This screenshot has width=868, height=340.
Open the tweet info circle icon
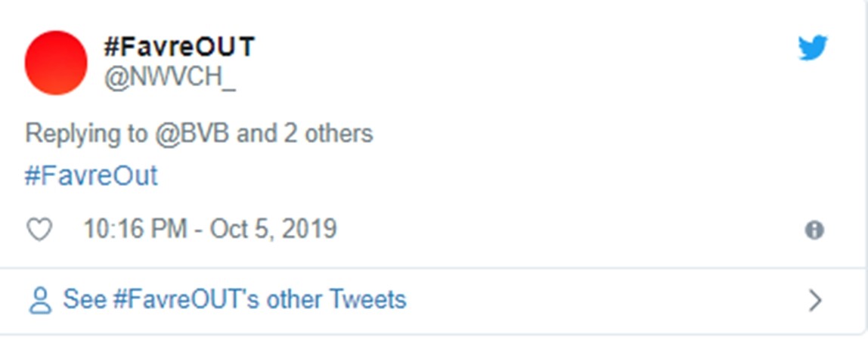(x=814, y=230)
